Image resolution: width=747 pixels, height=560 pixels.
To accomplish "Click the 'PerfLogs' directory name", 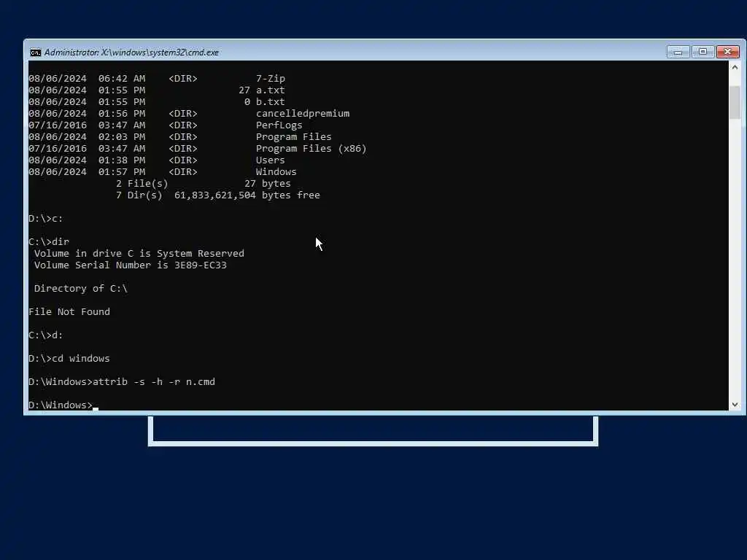I will [x=279, y=125].
